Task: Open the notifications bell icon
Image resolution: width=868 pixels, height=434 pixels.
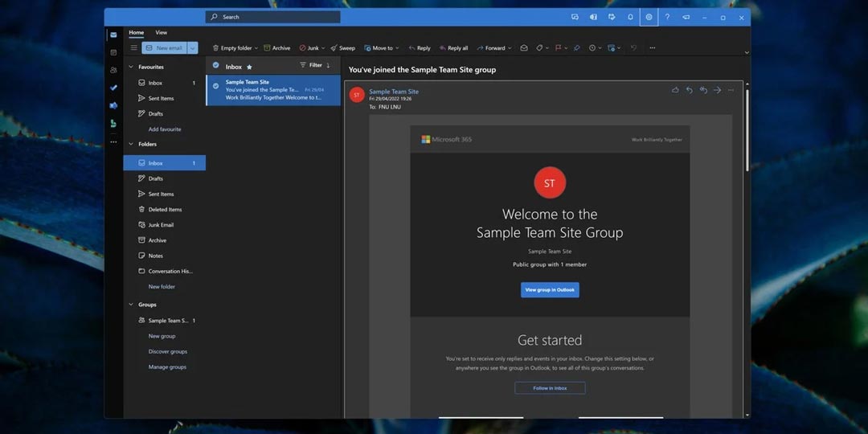Action: [x=630, y=17]
